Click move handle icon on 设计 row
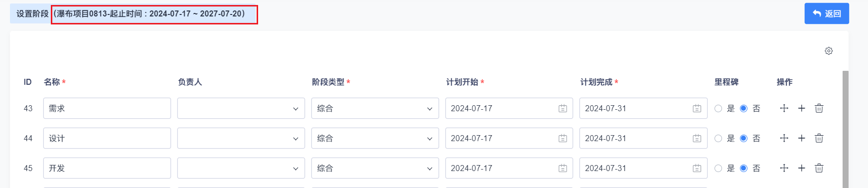This screenshot has height=188, width=868. tap(784, 138)
